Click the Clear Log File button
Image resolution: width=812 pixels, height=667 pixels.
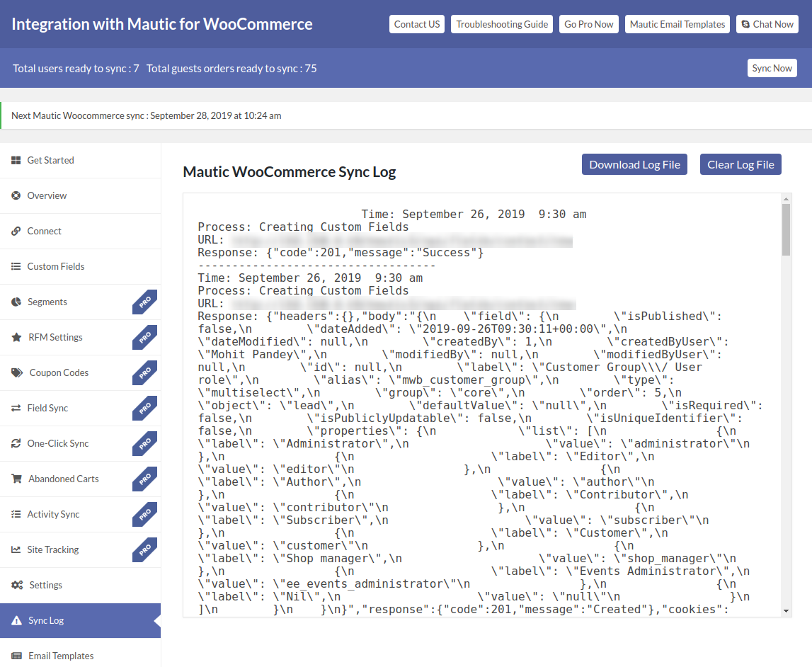(740, 164)
